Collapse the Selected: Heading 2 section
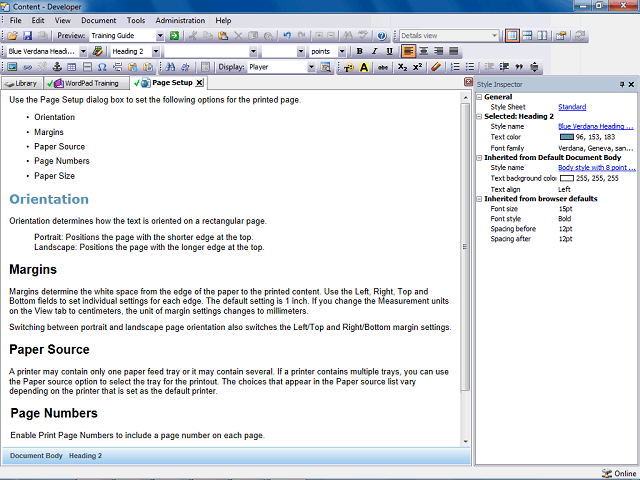 coord(480,117)
